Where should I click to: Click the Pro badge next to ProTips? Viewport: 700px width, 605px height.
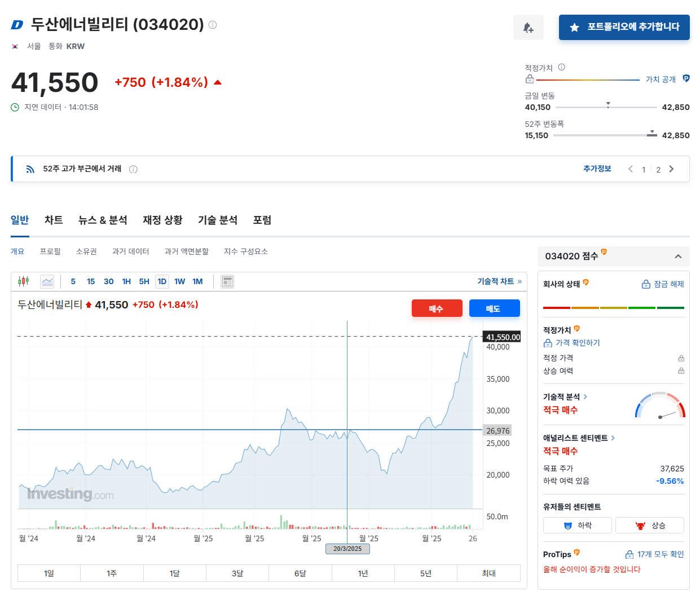pos(576,552)
